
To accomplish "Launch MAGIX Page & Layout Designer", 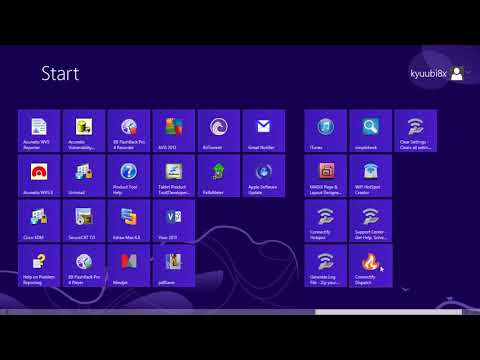I will coord(325,176).
